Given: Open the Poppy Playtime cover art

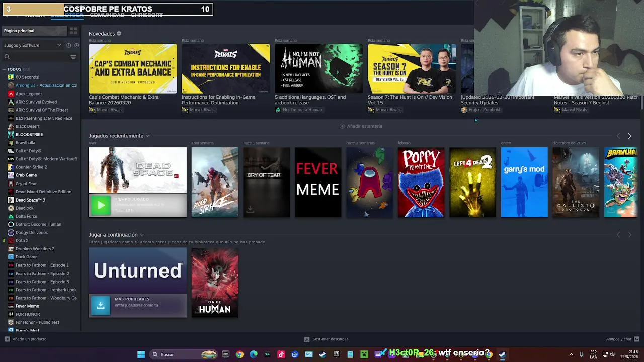Looking at the screenshot, I should [x=421, y=183].
